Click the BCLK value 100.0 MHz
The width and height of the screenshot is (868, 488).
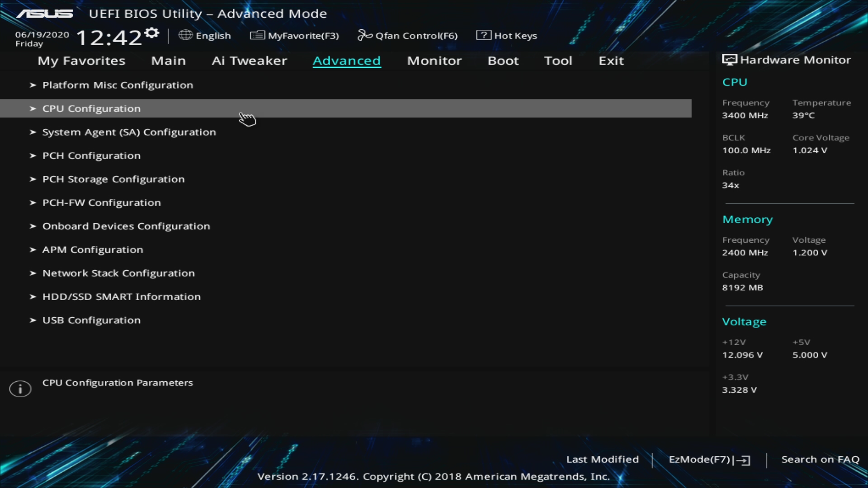[x=746, y=150]
